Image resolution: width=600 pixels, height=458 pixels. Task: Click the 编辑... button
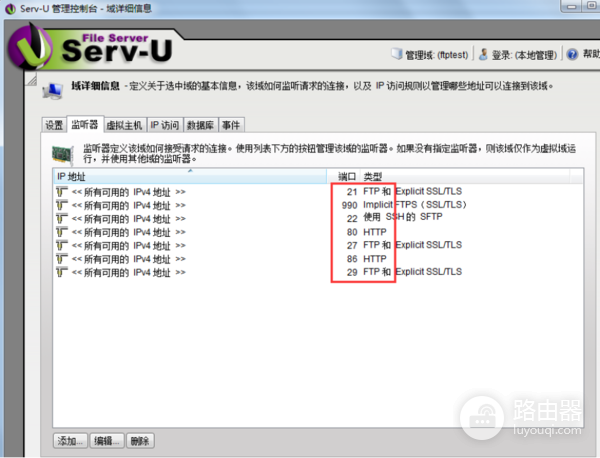pyautogui.click(x=107, y=441)
